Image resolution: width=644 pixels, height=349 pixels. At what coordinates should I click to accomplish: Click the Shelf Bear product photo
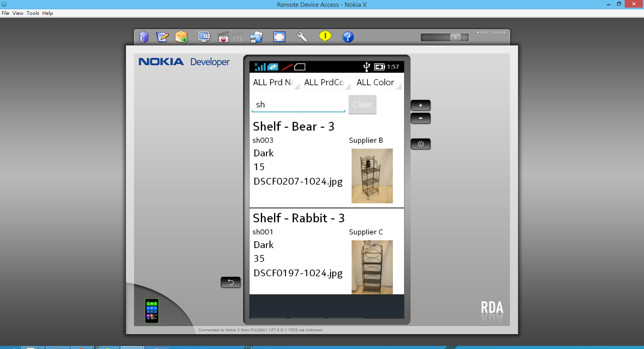[372, 176]
